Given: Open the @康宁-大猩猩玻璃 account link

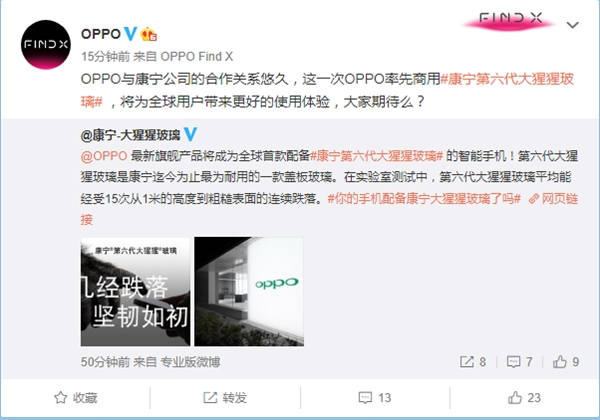Looking at the screenshot, I should pyautogui.click(x=130, y=135).
